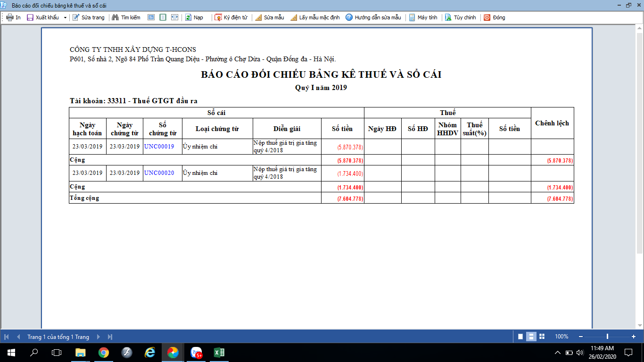Image resolution: width=644 pixels, height=362 pixels.
Task: Click Xuất khẩu export button
Action: [43, 17]
